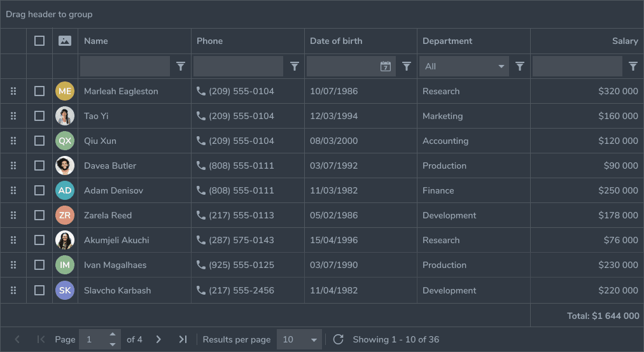Increase the page number with the up stepper
The image size is (644, 352).
tap(113, 335)
